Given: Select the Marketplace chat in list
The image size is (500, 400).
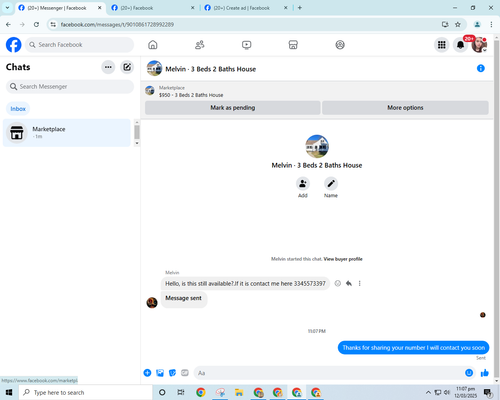Looking at the screenshot, I should (x=67, y=133).
